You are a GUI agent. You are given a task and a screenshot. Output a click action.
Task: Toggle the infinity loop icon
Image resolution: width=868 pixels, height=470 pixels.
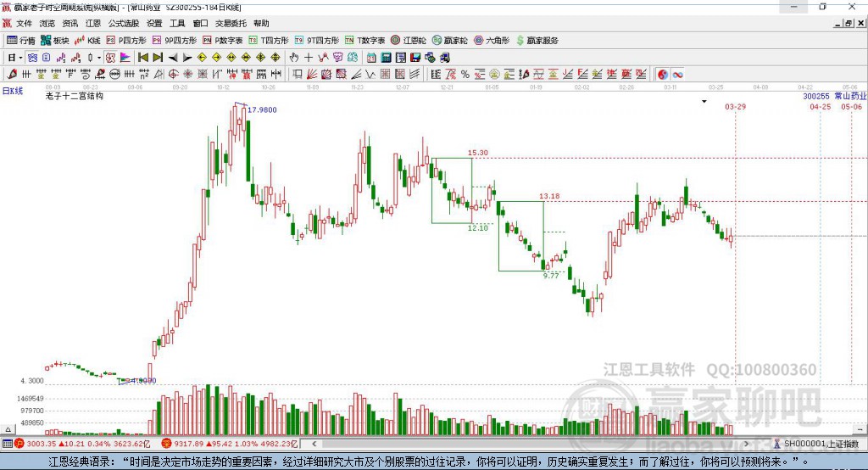point(677,75)
